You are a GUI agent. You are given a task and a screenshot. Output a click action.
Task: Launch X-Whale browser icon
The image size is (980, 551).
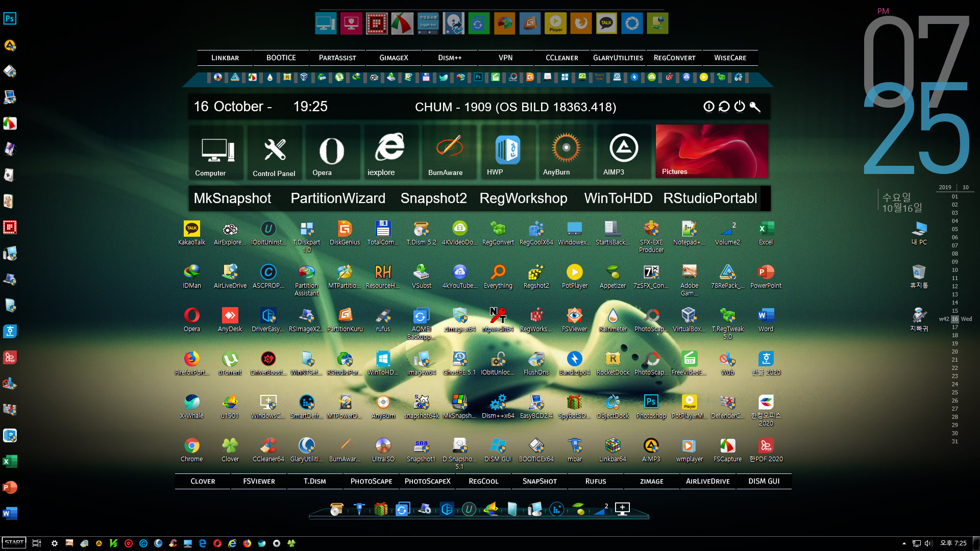point(191,407)
